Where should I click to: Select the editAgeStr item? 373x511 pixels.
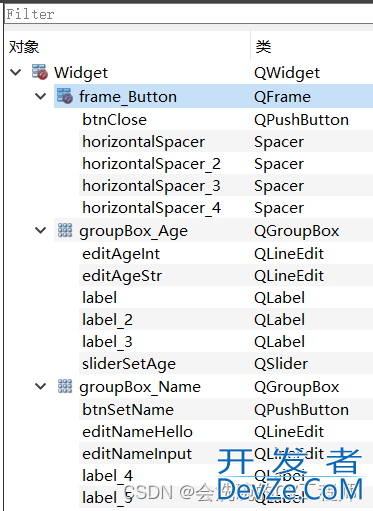click(x=122, y=276)
